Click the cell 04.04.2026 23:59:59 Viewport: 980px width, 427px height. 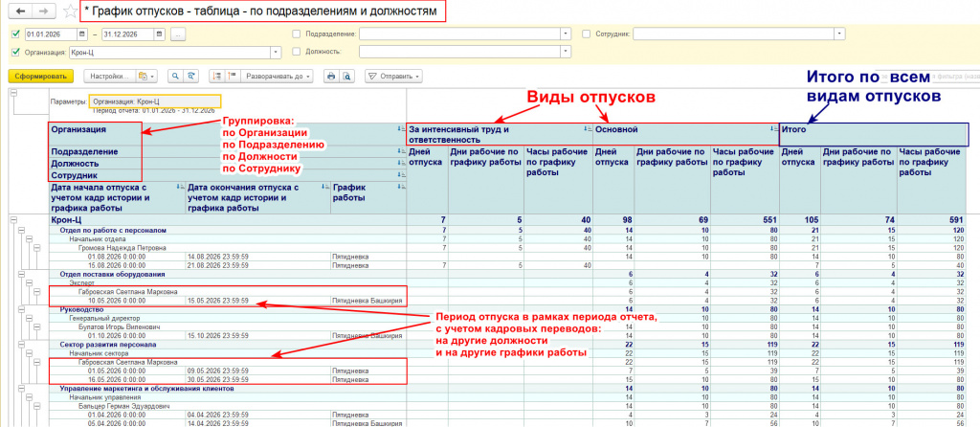tap(218, 414)
